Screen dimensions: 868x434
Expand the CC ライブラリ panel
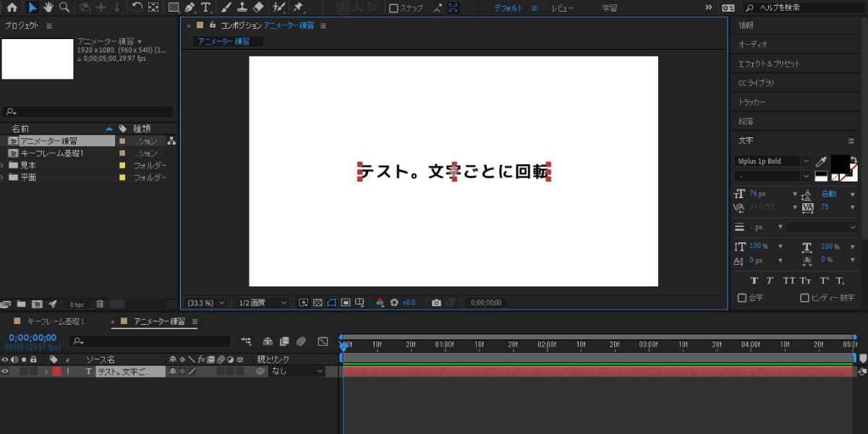click(756, 83)
